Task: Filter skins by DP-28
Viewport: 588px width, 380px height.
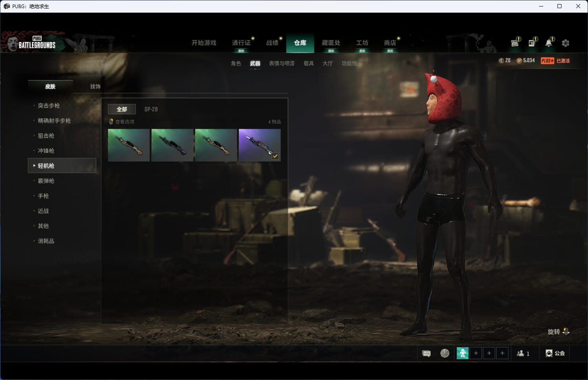Action: 151,109
